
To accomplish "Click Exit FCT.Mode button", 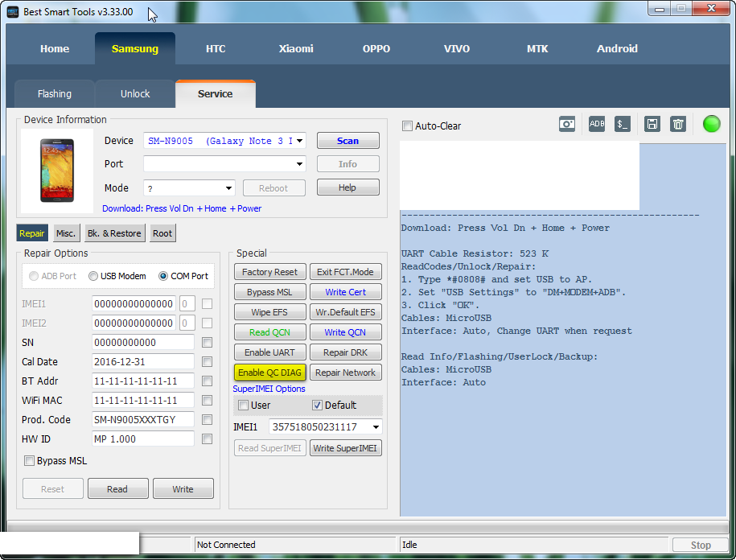I will click(x=345, y=272).
